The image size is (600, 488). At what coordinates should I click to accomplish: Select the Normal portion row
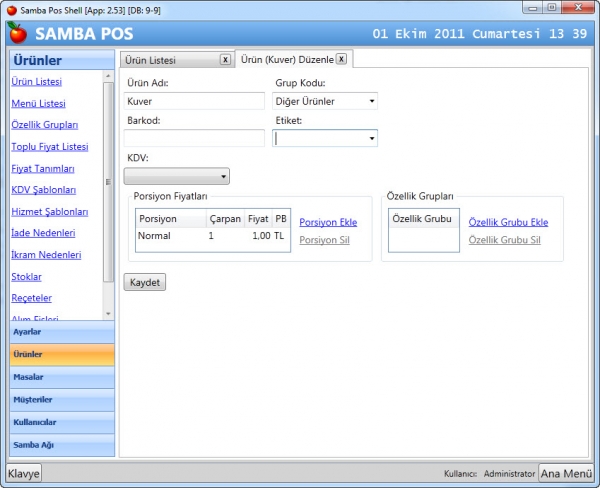[213, 235]
